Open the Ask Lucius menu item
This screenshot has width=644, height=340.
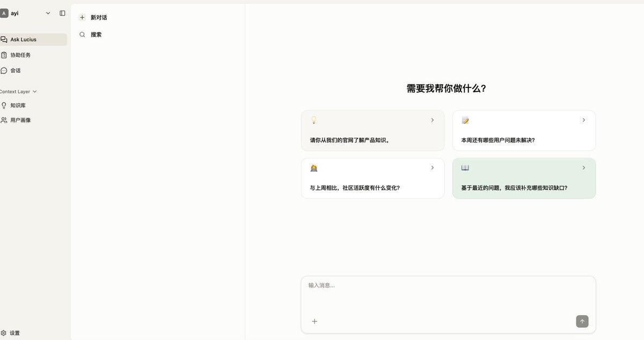click(33, 40)
